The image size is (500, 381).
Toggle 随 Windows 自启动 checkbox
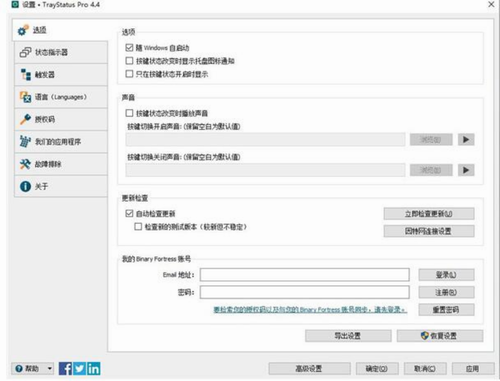pyautogui.click(x=129, y=48)
